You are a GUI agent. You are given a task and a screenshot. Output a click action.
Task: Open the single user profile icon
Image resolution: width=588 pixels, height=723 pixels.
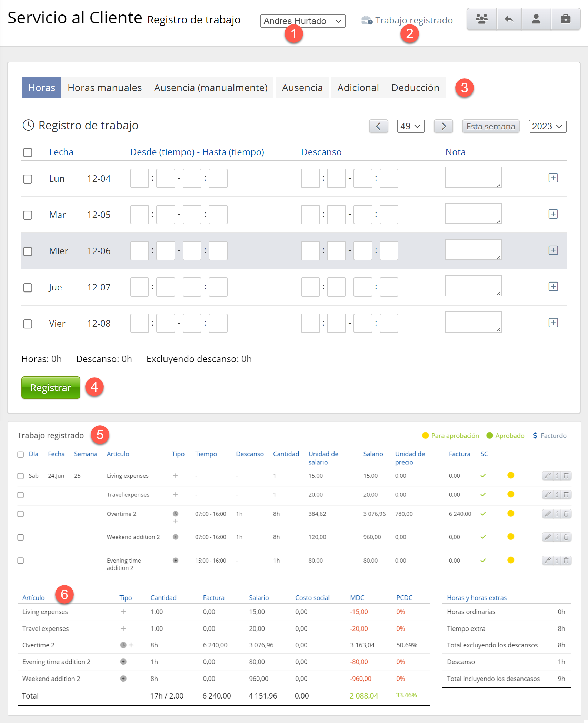coord(536,19)
